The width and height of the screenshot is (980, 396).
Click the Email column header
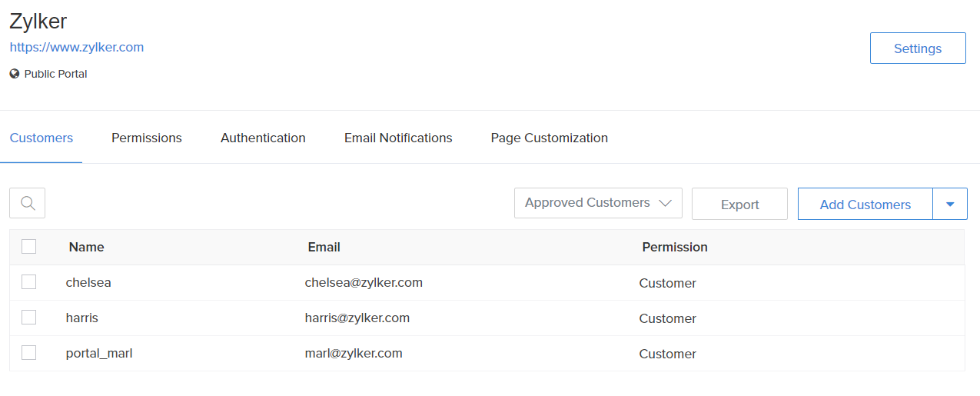(324, 248)
